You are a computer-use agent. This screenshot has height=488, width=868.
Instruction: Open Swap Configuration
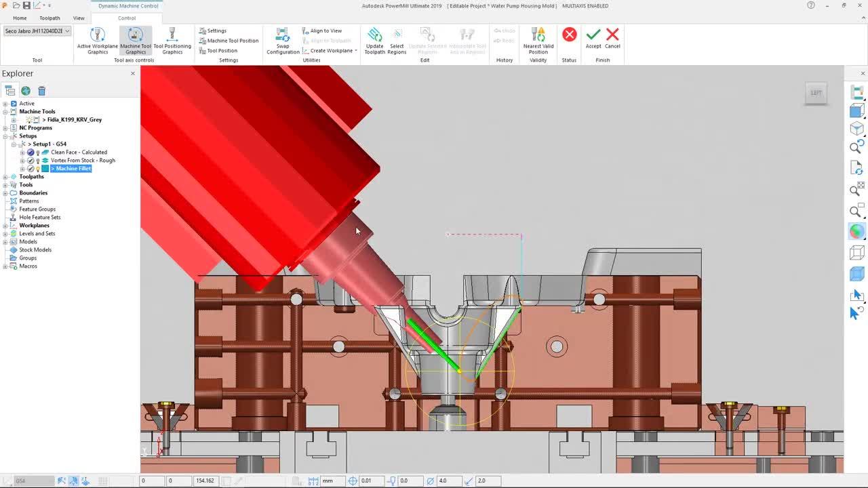pos(283,41)
